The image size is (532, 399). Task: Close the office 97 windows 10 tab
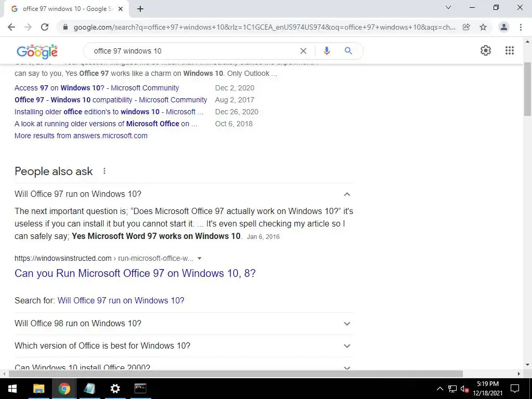coord(121,9)
